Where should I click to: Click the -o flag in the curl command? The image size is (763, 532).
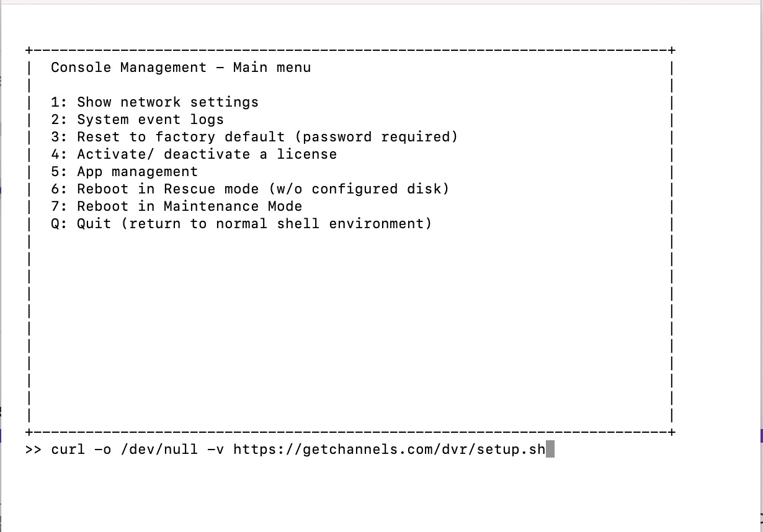[x=102, y=450]
